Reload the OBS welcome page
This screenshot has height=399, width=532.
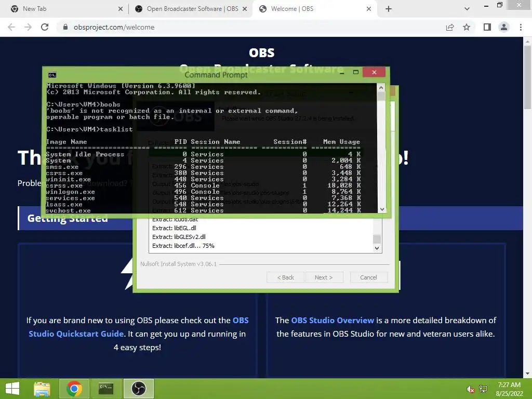click(x=45, y=27)
